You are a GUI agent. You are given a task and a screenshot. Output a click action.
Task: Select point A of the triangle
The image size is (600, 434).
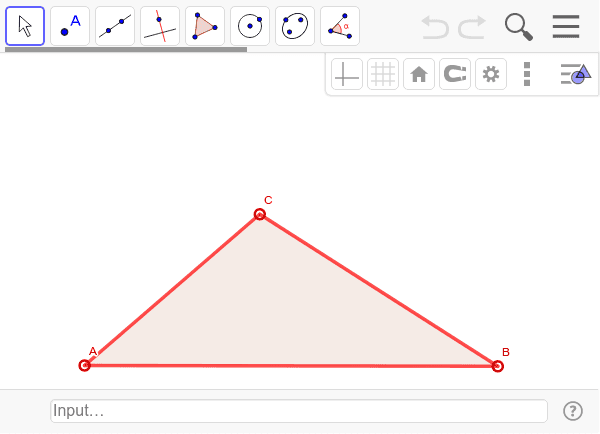84,365
